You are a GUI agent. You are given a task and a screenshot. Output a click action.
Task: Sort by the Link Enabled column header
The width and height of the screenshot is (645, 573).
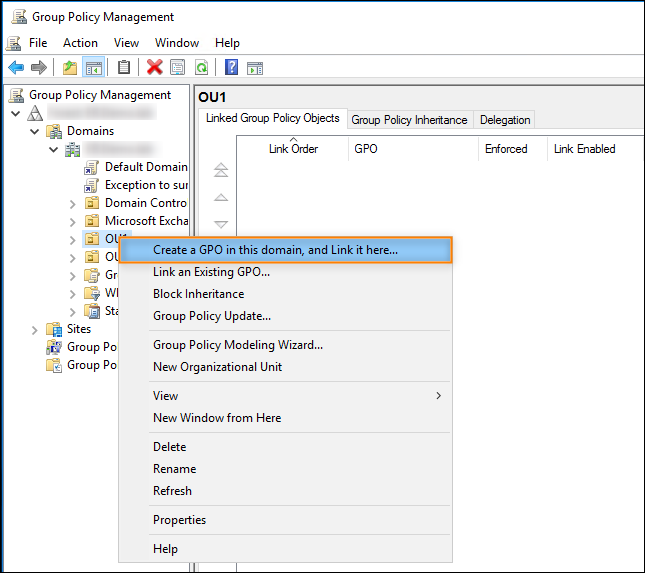tap(584, 149)
